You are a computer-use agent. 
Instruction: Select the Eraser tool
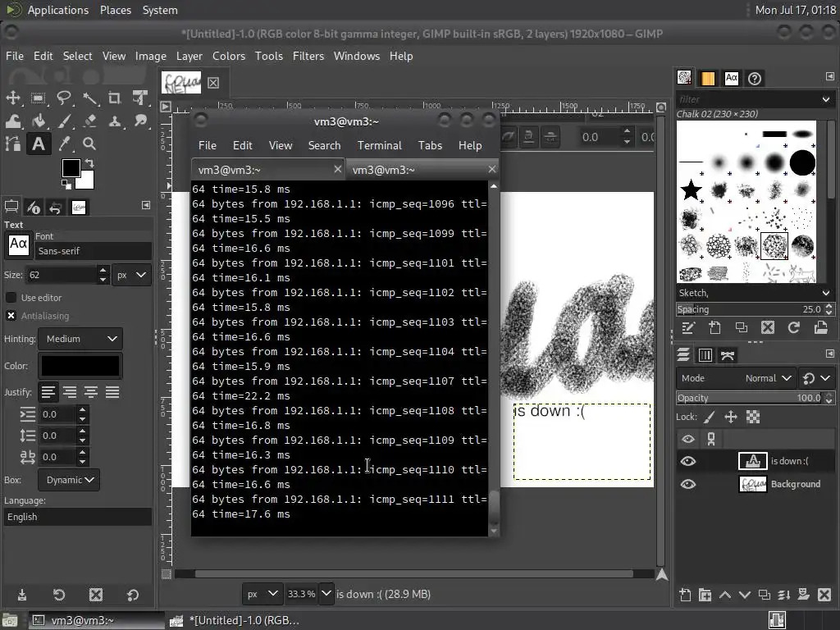(89, 121)
